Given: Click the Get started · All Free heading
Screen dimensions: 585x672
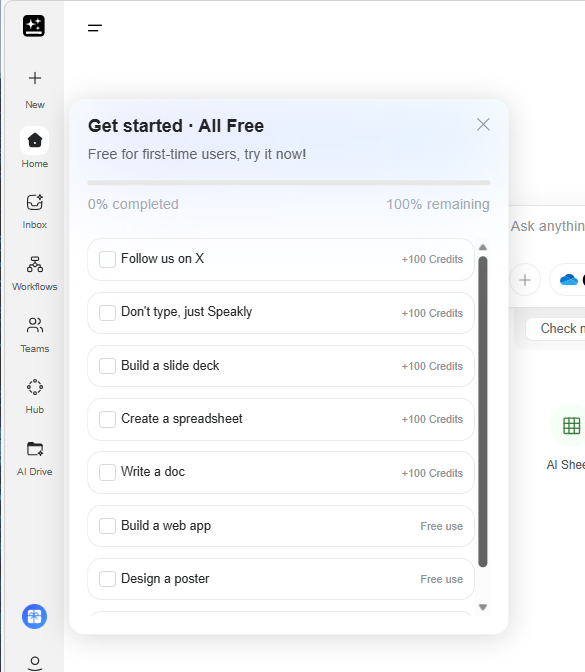Looking at the screenshot, I should [x=176, y=126].
